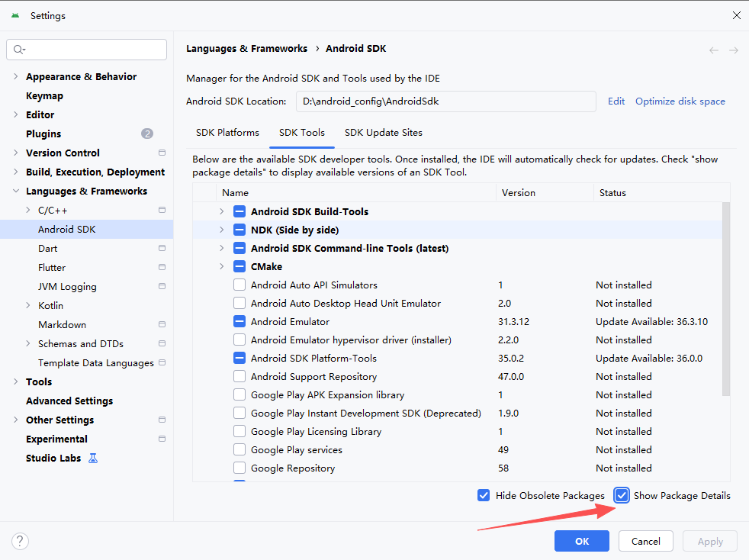
Task: Click project-level icon beside Other Settings
Action: pyautogui.click(x=162, y=420)
